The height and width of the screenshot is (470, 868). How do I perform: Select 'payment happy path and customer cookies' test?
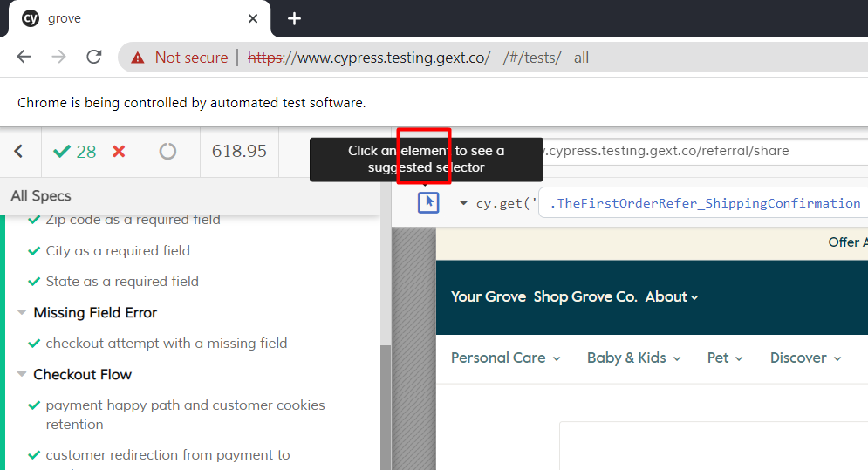point(186,415)
